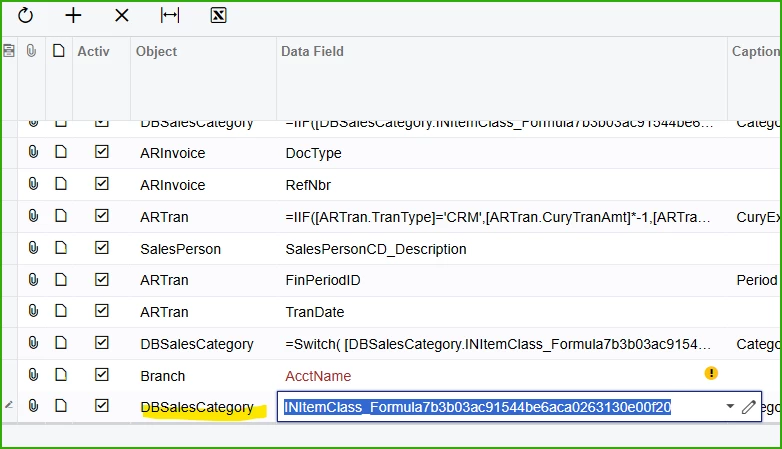Select the Period caption cell
The image size is (782, 449).
(755, 280)
